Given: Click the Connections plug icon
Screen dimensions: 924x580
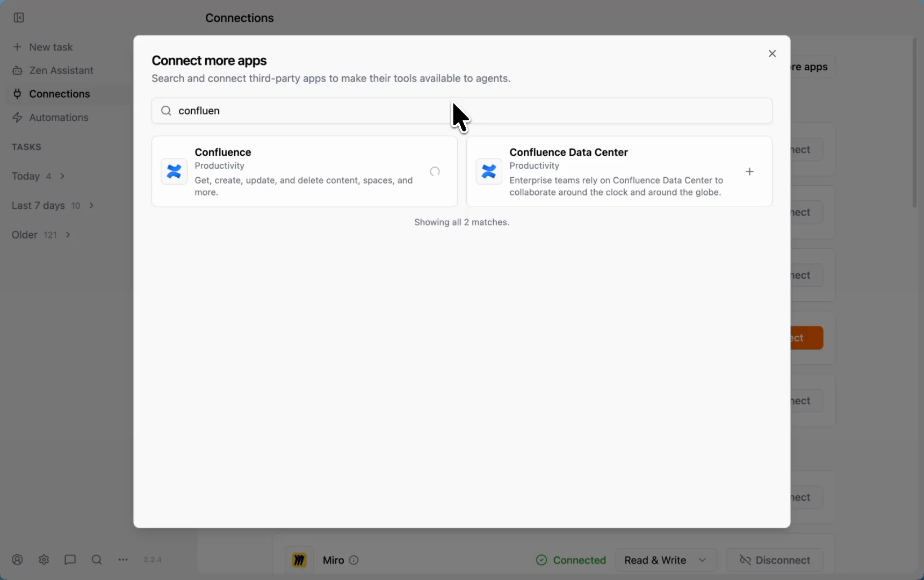Looking at the screenshot, I should pos(17,94).
